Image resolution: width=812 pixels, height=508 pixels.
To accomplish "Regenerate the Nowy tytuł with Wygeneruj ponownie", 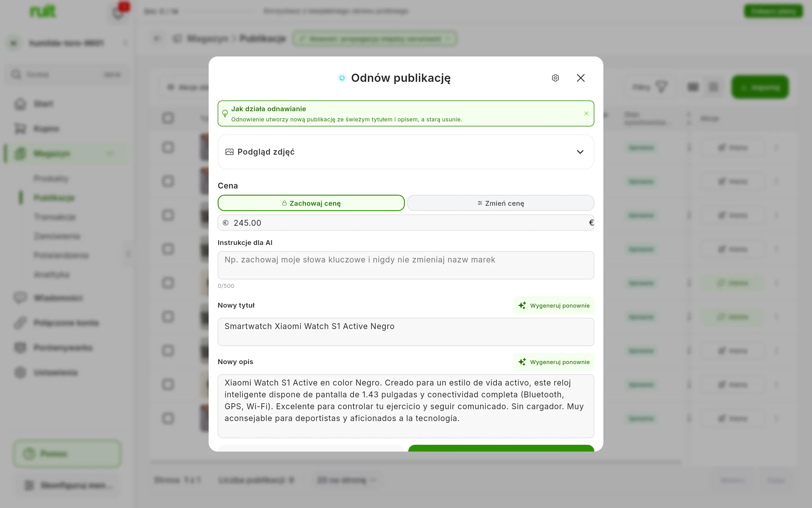I will (x=554, y=305).
